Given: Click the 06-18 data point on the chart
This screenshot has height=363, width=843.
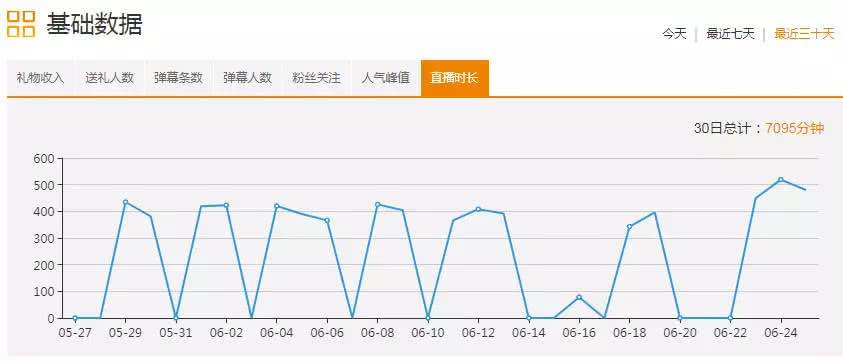Looking at the screenshot, I should [x=630, y=226].
